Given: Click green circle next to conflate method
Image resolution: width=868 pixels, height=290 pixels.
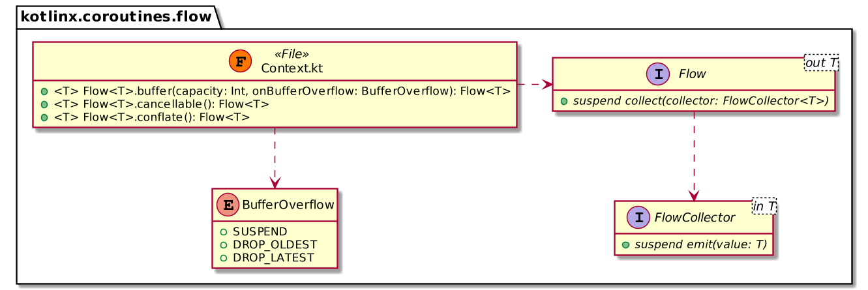Looking at the screenshot, I should point(44,117).
